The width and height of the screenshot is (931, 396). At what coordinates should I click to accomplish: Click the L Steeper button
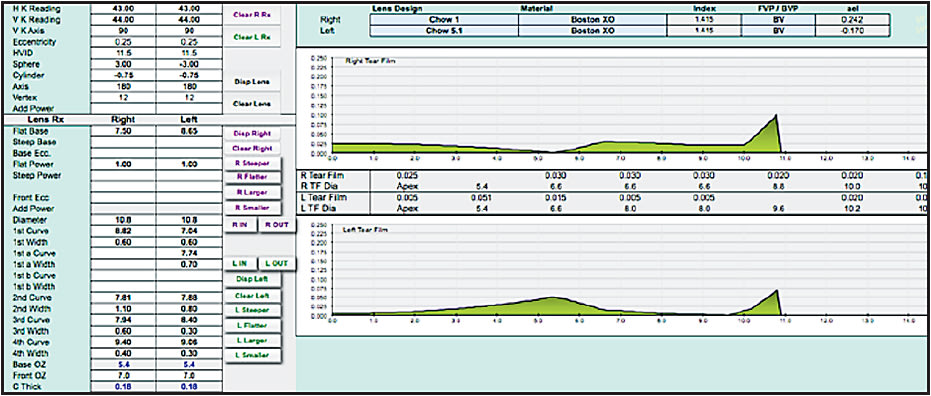(252, 310)
